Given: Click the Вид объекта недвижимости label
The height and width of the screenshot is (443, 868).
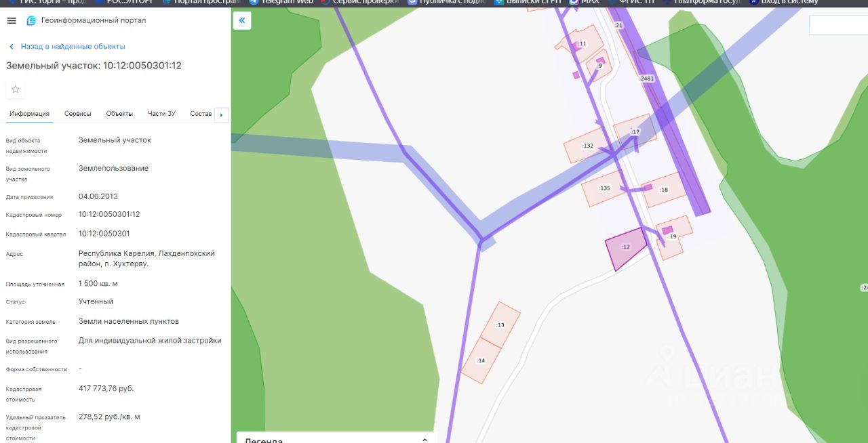Looking at the screenshot, I should click(x=26, y=146).
